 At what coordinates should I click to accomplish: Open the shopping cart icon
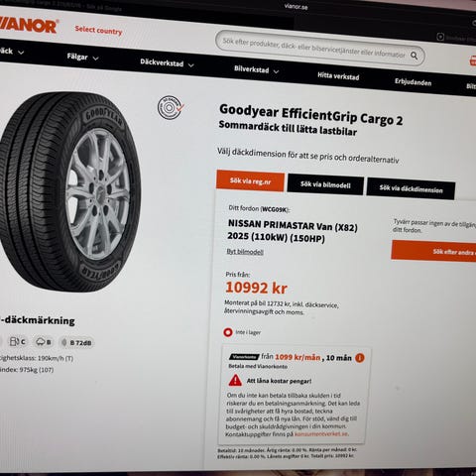(x=473, y=61)
